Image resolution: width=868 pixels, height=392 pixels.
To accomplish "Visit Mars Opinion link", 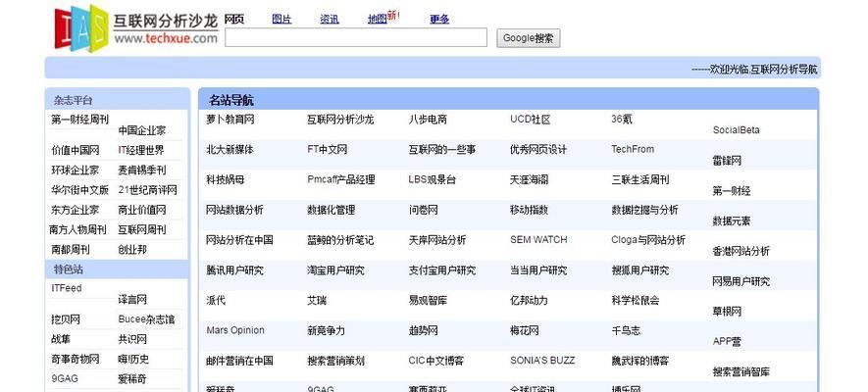I will 235,330.
